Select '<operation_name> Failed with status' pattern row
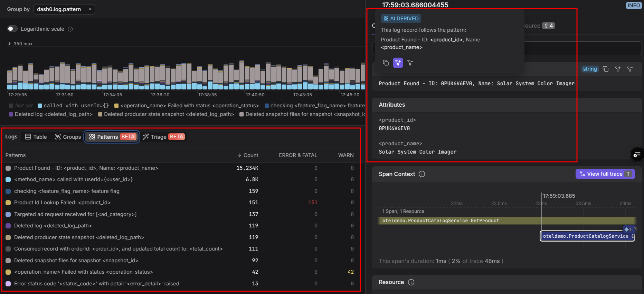644x294 pixels. (180, 272)
